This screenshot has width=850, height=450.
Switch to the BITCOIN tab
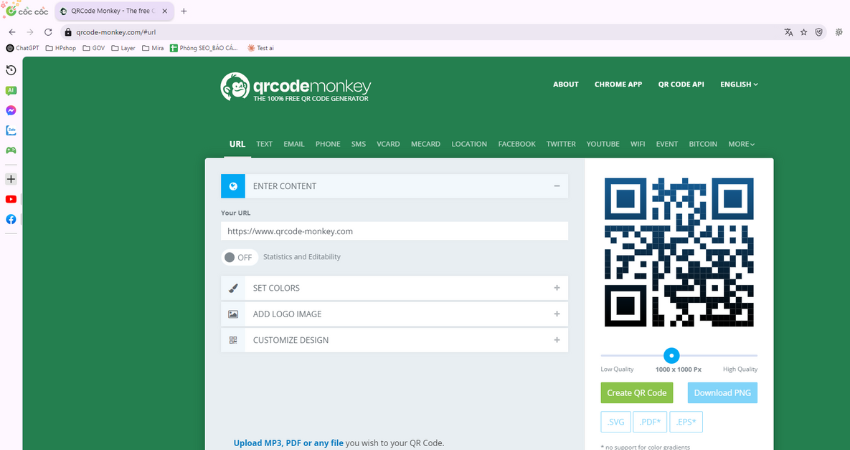pyautogui.click(x=703, y=144)
